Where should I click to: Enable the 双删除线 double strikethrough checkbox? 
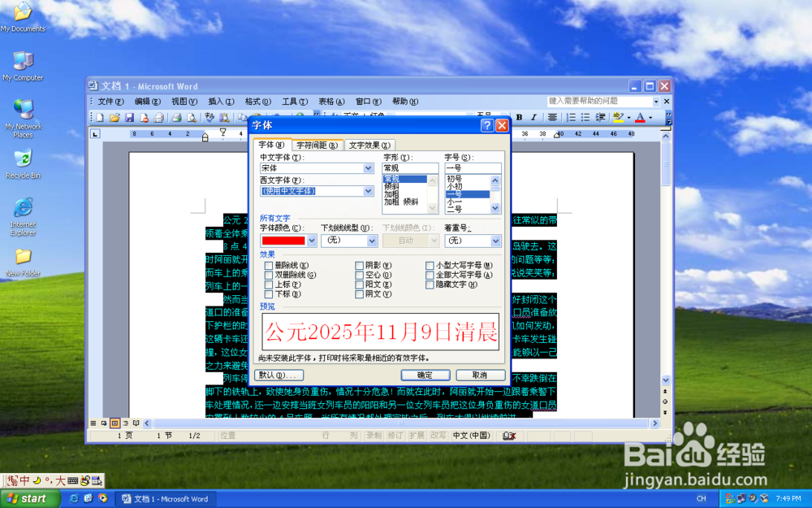tap(268, 275)
